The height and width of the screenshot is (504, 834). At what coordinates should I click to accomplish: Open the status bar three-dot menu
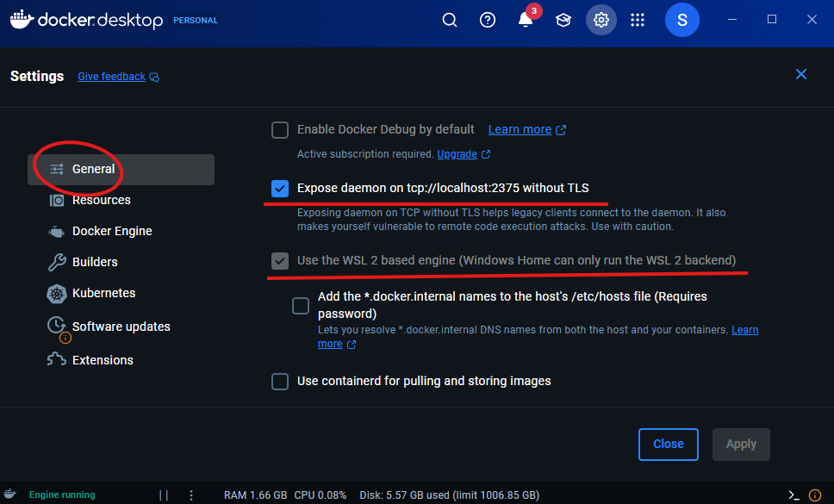(191, 495)
